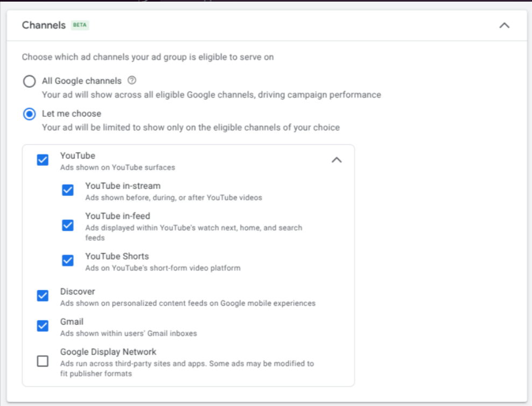
Task: Click the YouTube Shorts label text
Action: [117, 256]
